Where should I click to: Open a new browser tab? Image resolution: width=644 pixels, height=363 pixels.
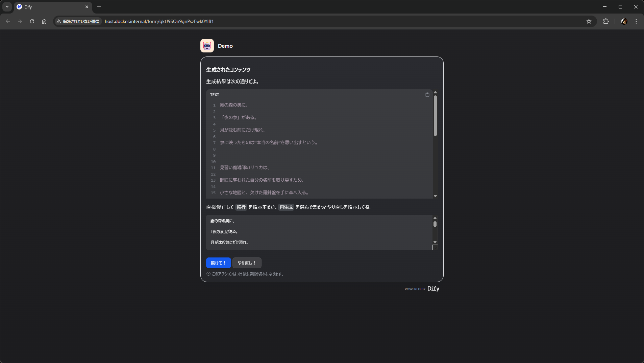click(99, 7)
